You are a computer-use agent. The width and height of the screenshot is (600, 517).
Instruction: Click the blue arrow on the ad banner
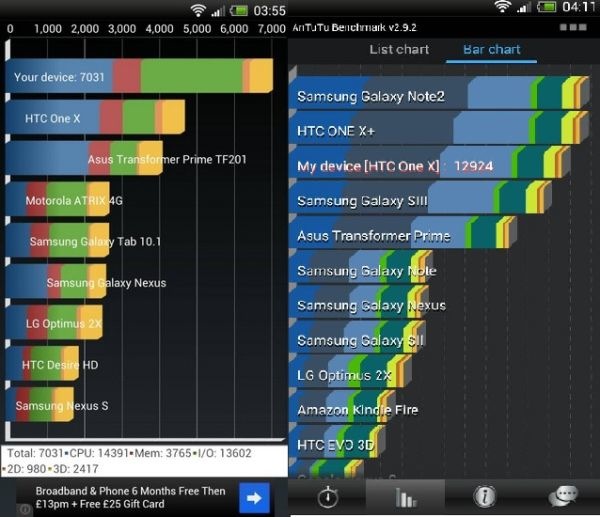[x=254, y=497]
